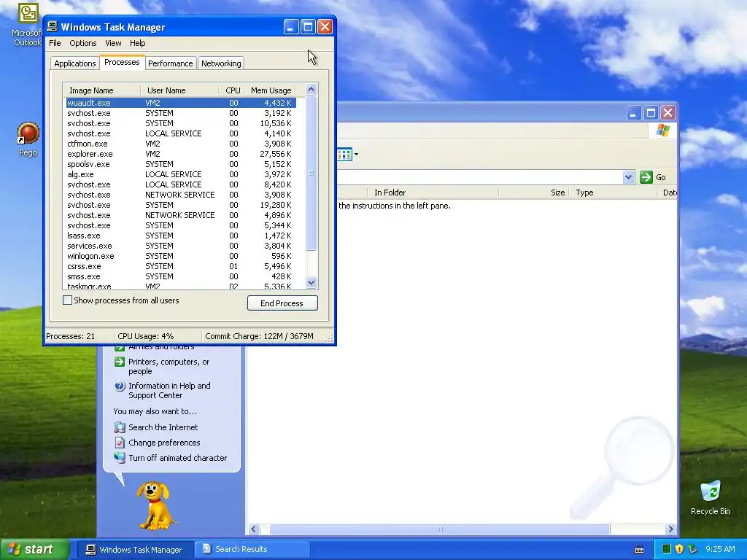Select the alg.exe process row
The image size is (747, 560).
coord(181,174)
